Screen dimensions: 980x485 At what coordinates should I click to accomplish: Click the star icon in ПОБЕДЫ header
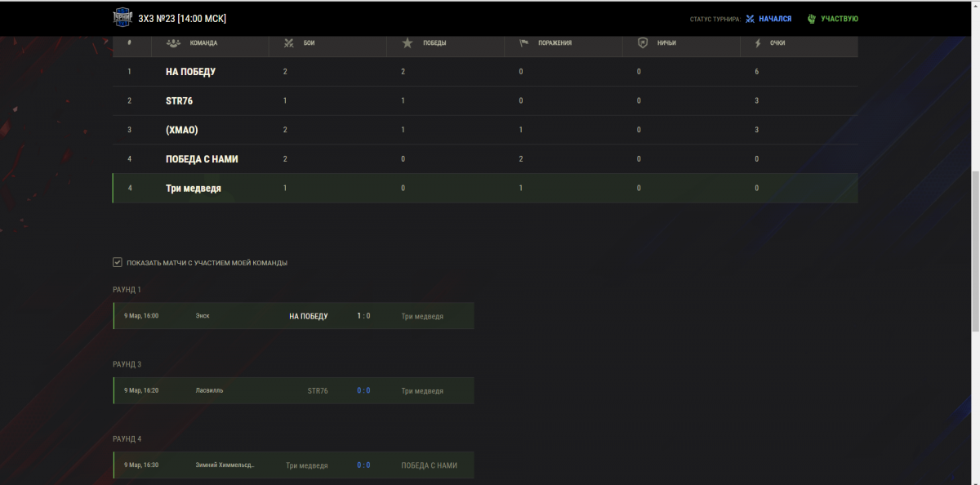tap(408, 42)
